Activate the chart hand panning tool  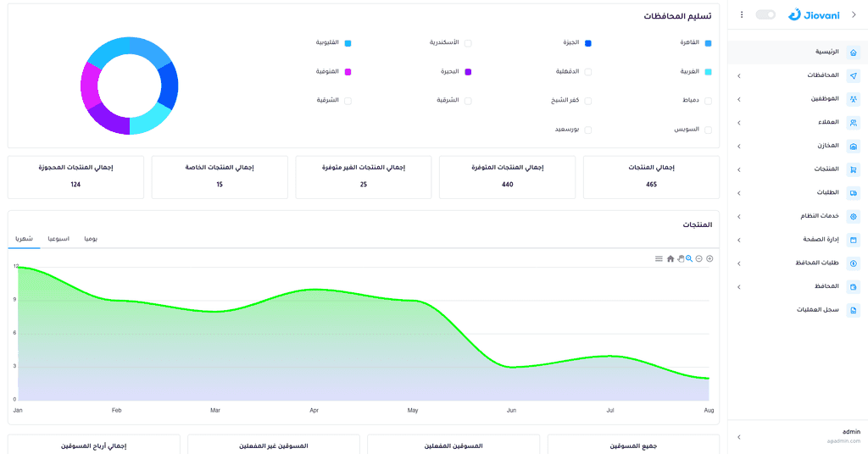click(x=681, y=259)
